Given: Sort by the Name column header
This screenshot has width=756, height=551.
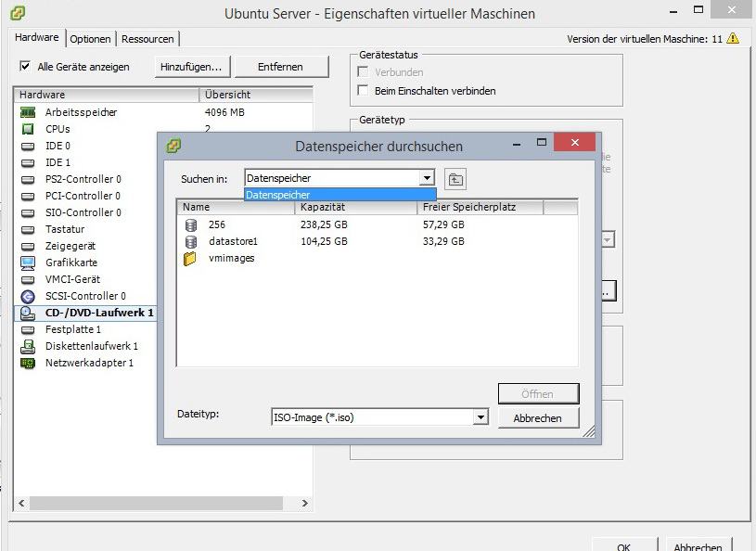Looking at the screenshot, I should pyautogui.click(x=236, y=207).
